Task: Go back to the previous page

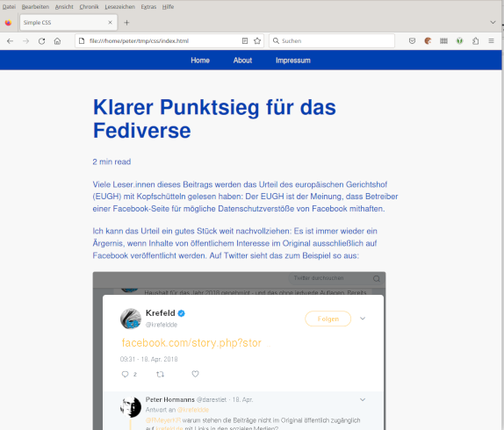Action: (10, 41)
